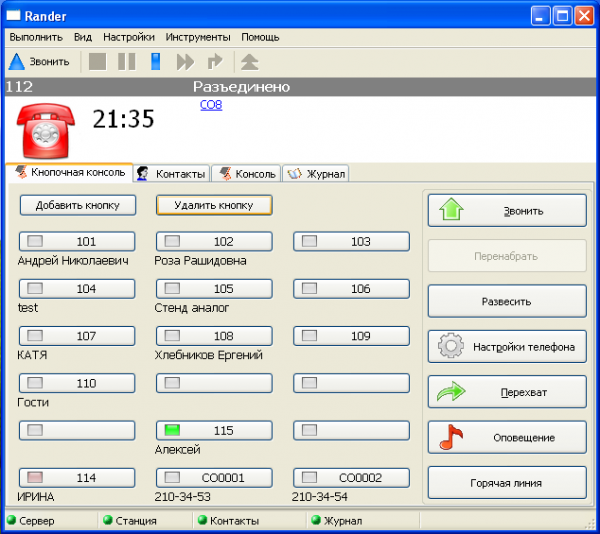
Task: Click the Настройки телефона button
Action: click(x=507, y=347)
